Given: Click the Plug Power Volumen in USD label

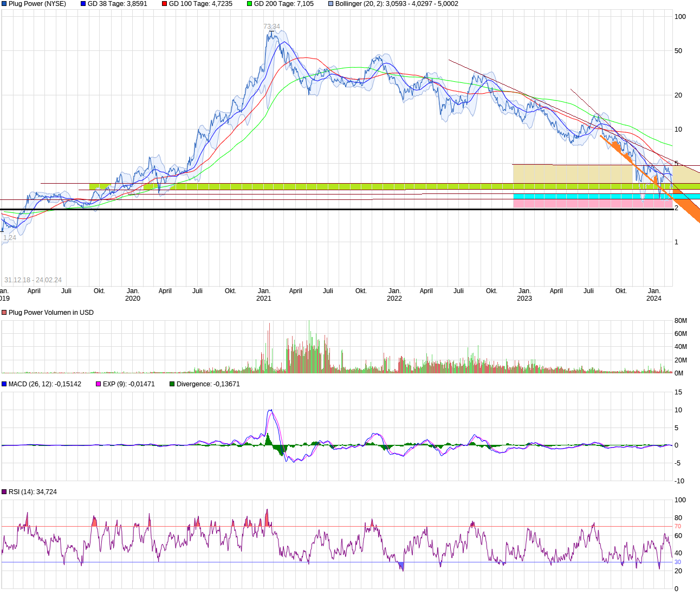Looking at the screenshot, I should click(x=51, y=313).
